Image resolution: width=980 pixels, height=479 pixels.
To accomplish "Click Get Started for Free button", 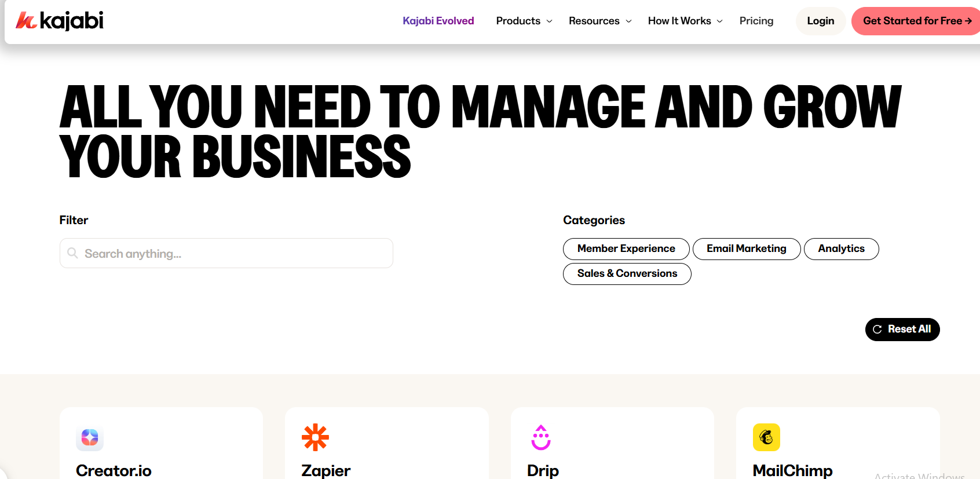I will click(916, 21).
